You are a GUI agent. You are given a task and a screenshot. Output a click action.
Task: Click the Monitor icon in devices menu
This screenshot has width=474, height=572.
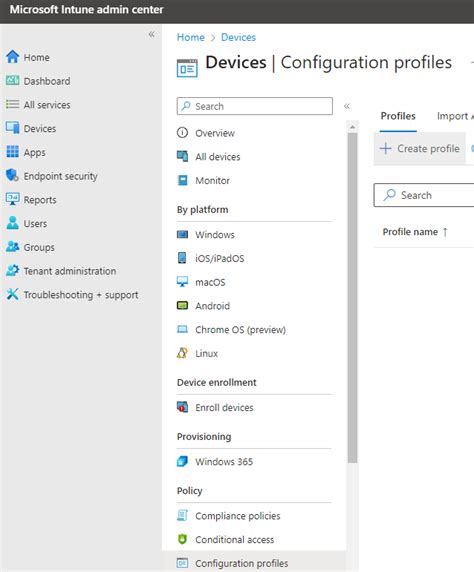[182, 180]
